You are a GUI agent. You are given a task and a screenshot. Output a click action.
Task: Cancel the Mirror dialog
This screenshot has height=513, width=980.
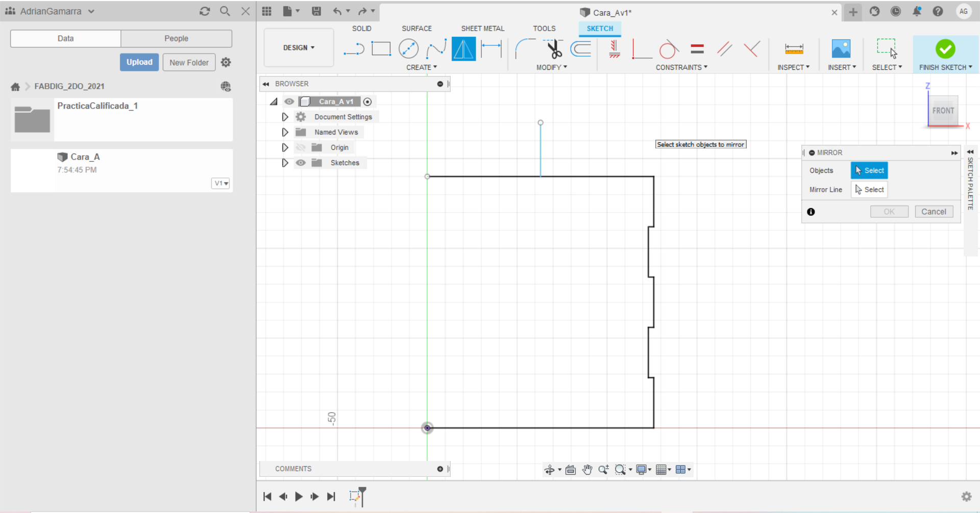click(934, 212)
